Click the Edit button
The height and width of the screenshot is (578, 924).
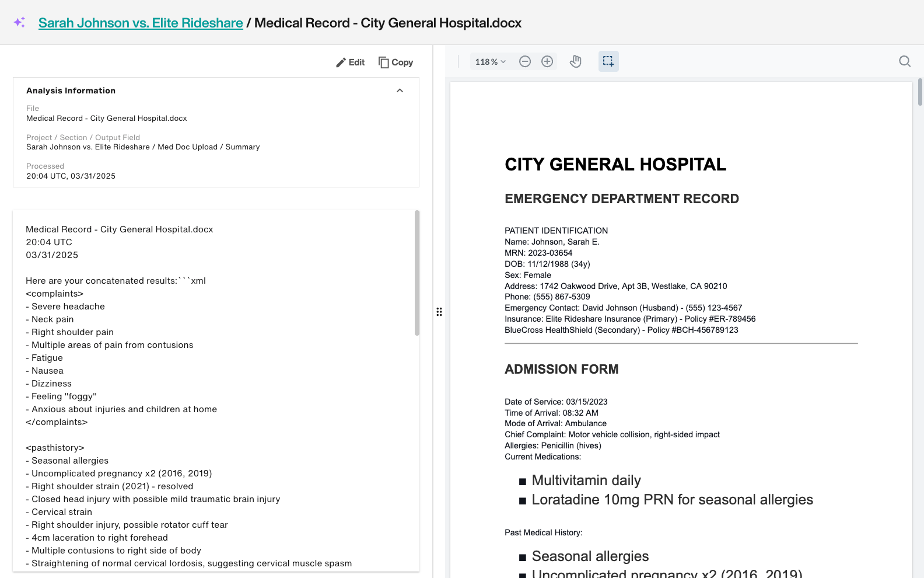(350, 62)
